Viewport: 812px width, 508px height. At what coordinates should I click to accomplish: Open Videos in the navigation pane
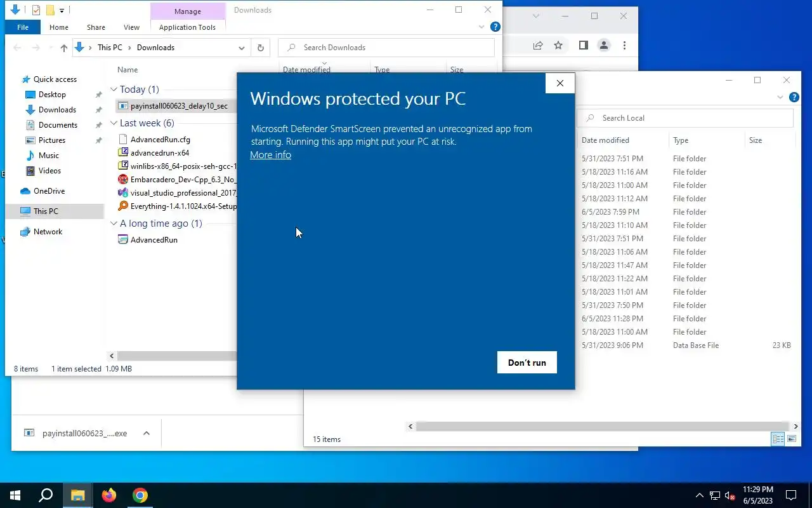point(49,171)
